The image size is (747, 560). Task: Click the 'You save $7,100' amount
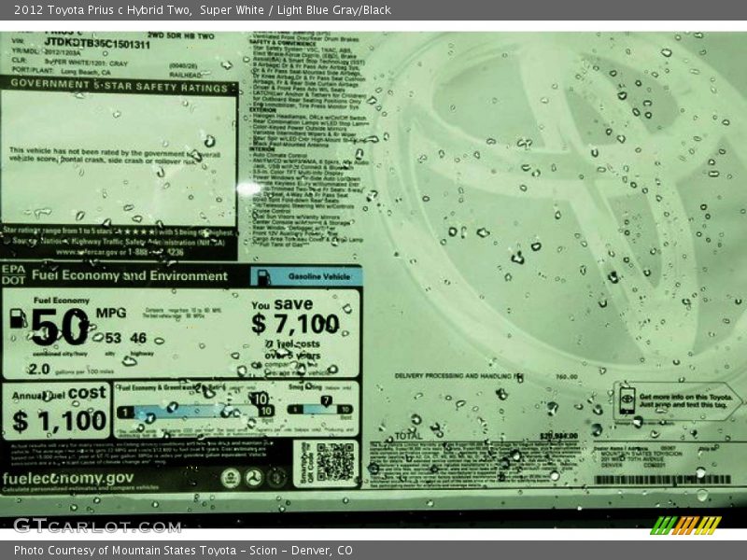click(x=295, y=324)
